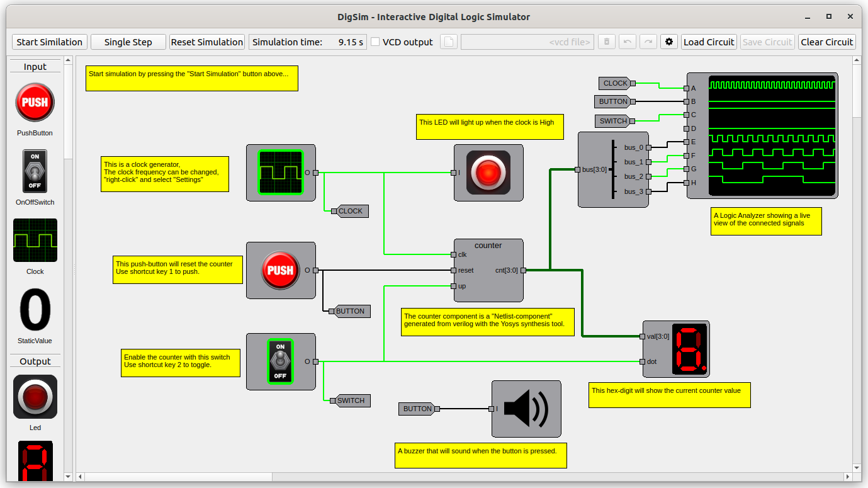Select the StaticValue component
868x488 pixels.
(x=35, y=310)
